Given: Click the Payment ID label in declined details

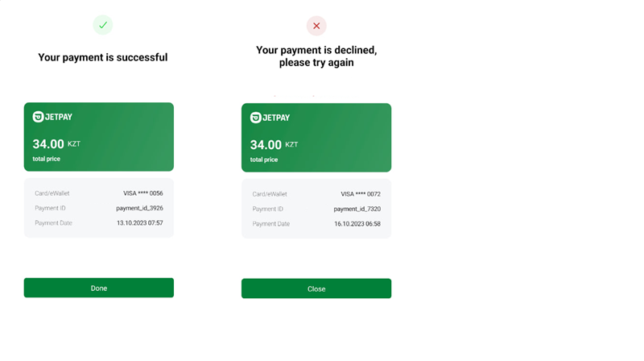Looking at the screenshot, I should [268, 209].
